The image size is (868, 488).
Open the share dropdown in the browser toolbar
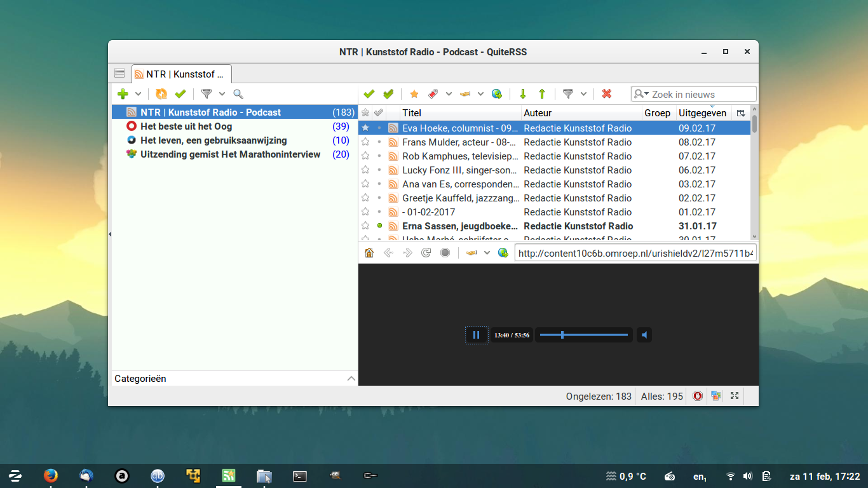(x=487, y=253)
